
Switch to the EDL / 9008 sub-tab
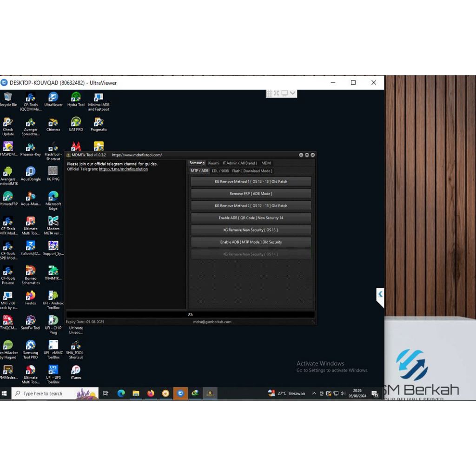[220, 171]
